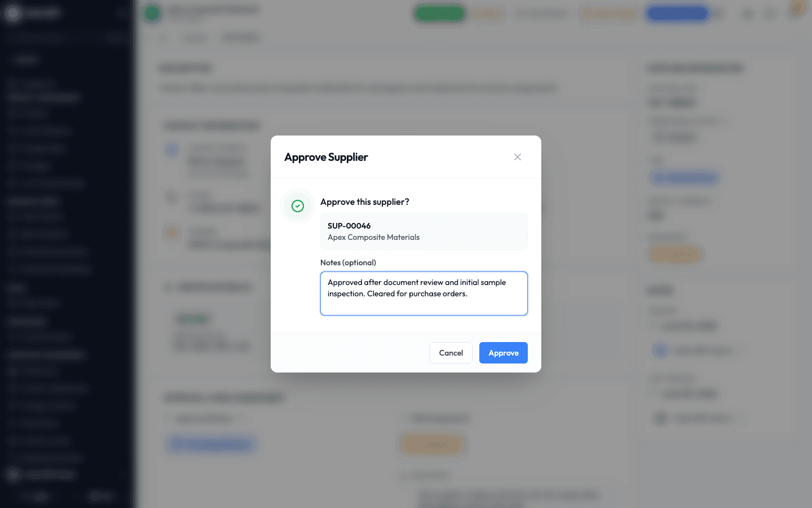Click the blurred blue pill button in header

[x=678, y=13]
